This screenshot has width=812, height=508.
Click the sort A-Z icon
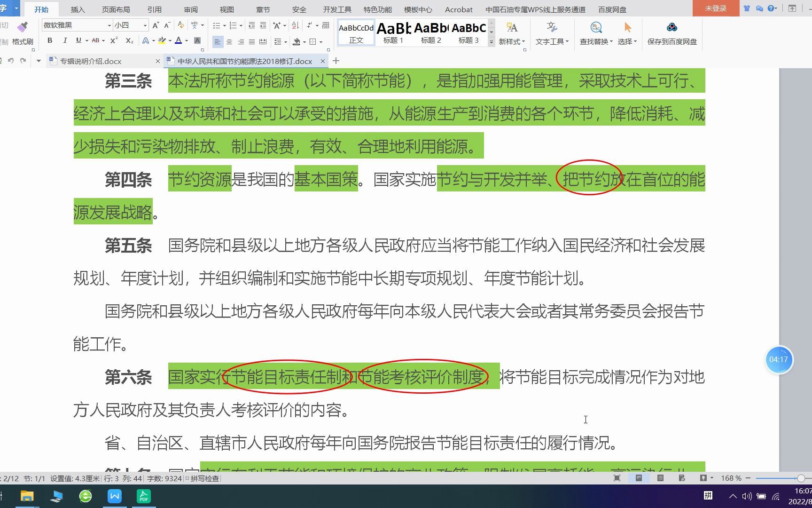295,25
